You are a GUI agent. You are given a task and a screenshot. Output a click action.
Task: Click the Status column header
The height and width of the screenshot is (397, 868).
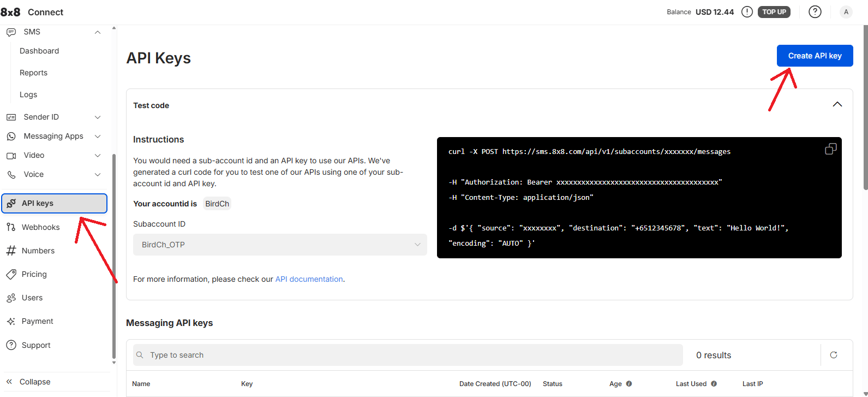(552, 384)
